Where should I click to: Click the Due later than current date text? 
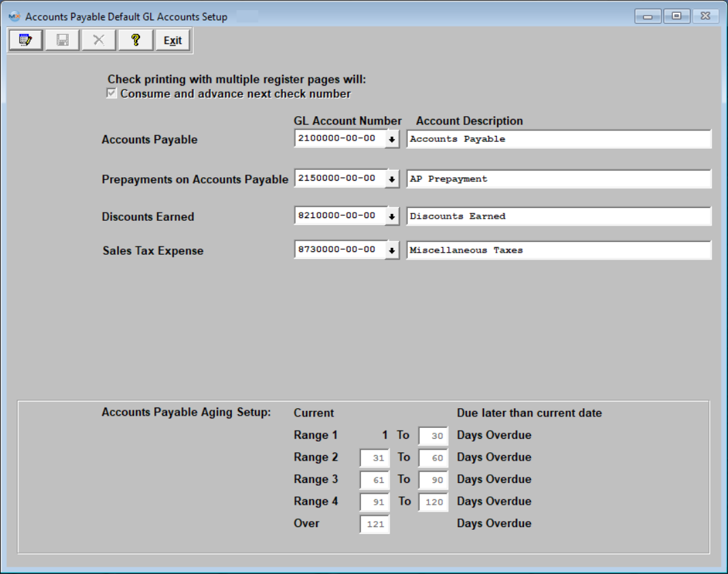(530, 413)
